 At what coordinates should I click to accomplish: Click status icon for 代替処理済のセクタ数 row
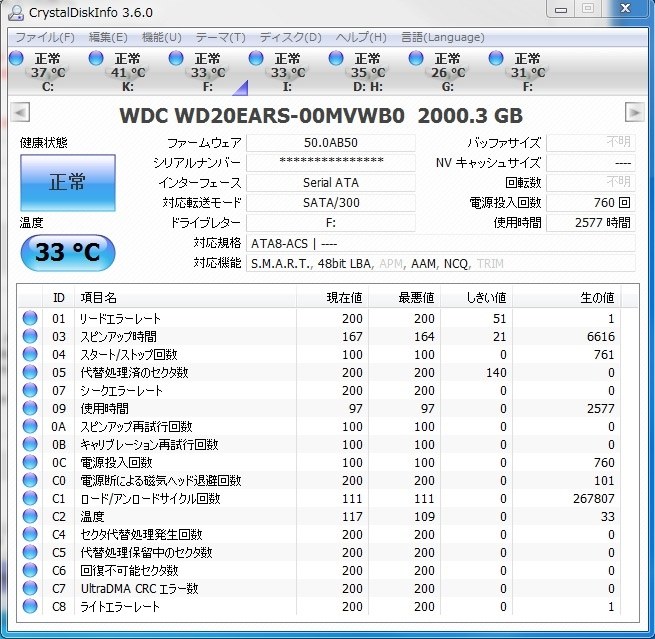tap(30, 372)
